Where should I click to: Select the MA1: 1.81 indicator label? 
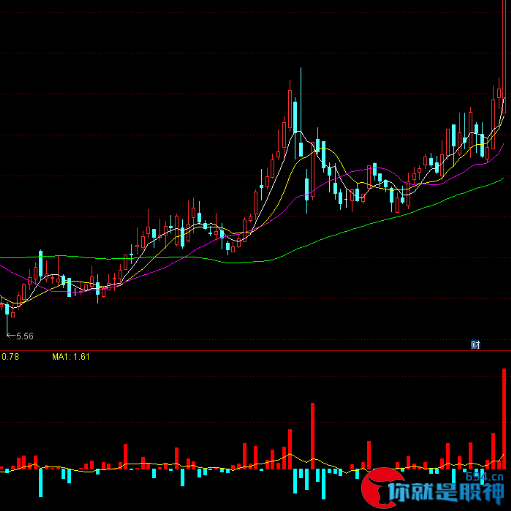point(71,357)
